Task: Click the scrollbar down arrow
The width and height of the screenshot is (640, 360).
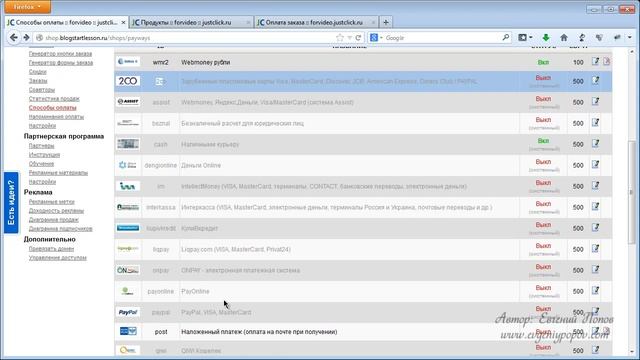Action: click(x=631, y=351)
